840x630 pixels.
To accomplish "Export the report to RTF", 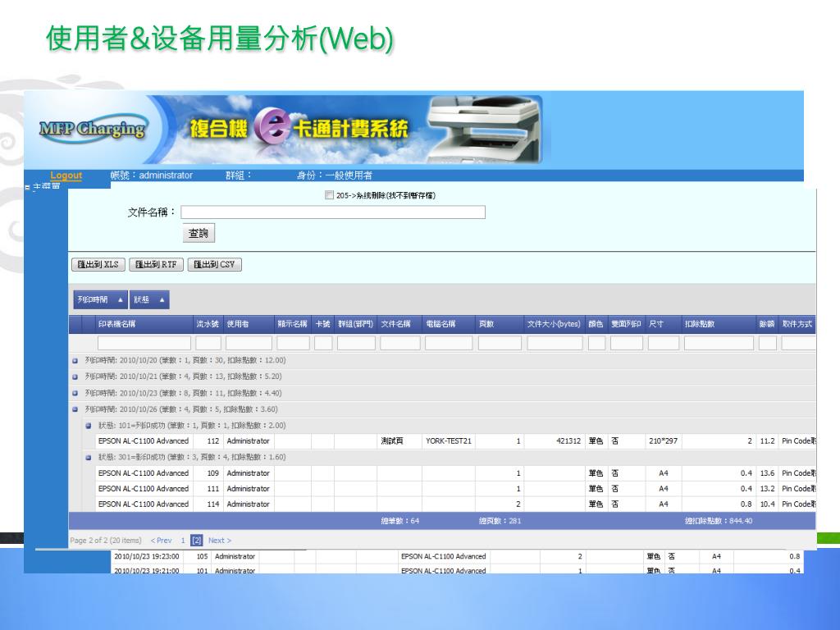I will 156,265.
